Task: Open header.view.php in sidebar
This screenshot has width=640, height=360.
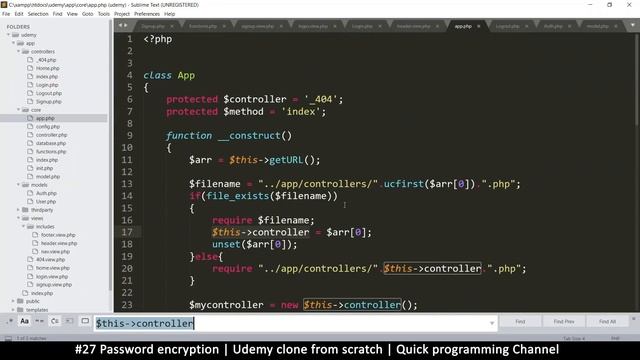Action: coord(59,243)
